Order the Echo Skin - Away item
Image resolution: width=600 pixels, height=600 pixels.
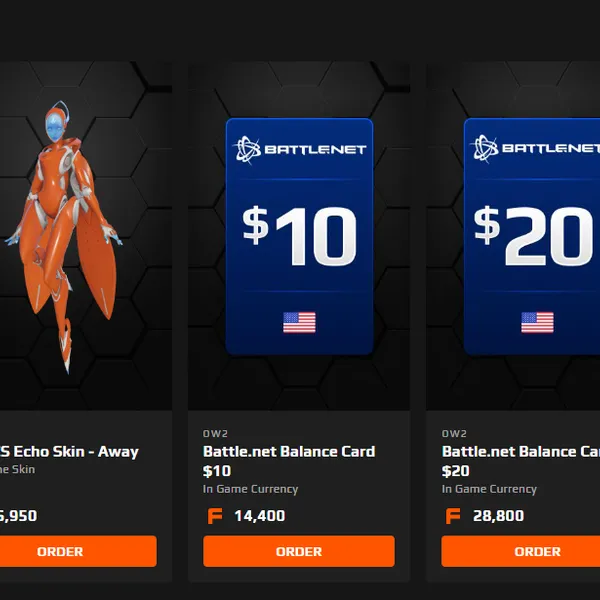click(x=60, y=551)
